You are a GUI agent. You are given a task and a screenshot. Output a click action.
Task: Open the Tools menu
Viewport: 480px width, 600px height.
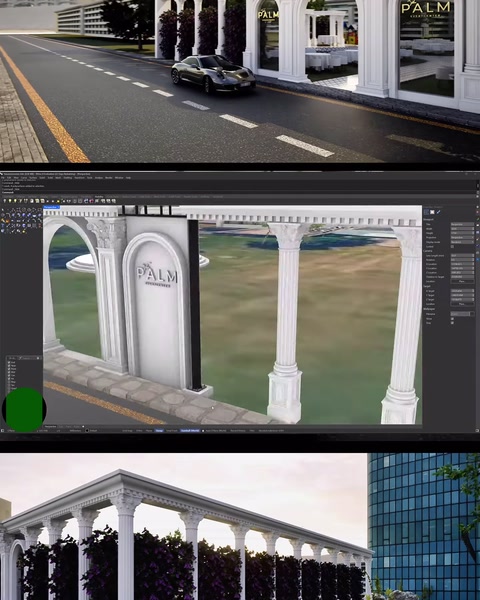tap(90, 178)
